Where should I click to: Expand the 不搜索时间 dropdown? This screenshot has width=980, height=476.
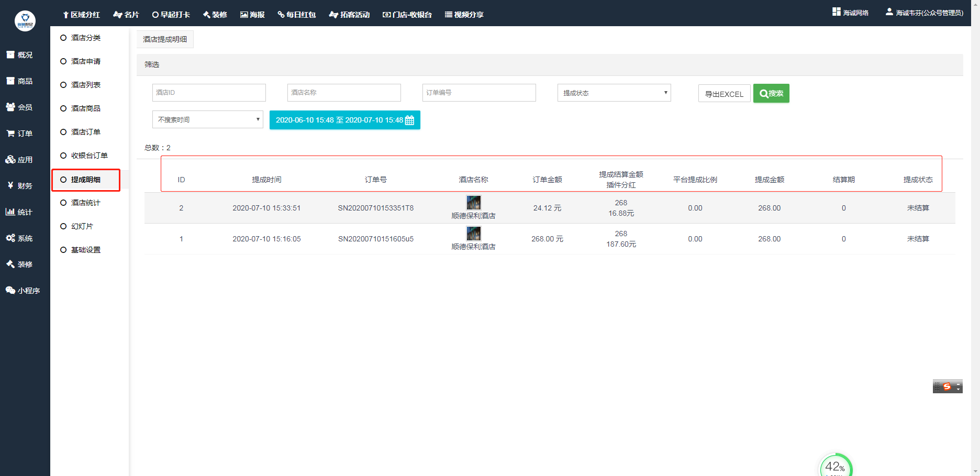207,119
